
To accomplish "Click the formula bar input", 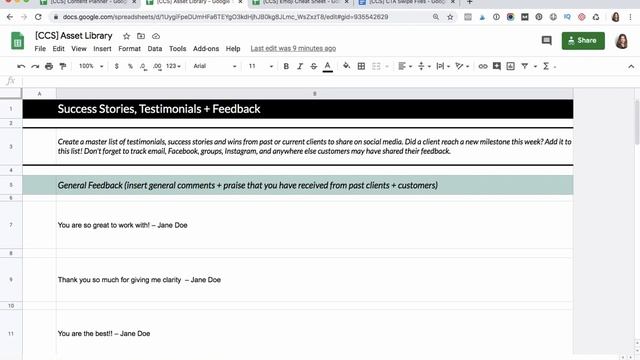I will (331, 81).
